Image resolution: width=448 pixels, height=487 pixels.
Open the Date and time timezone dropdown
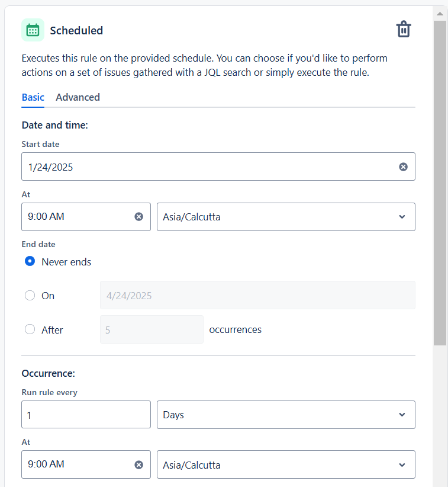[285, 217]
